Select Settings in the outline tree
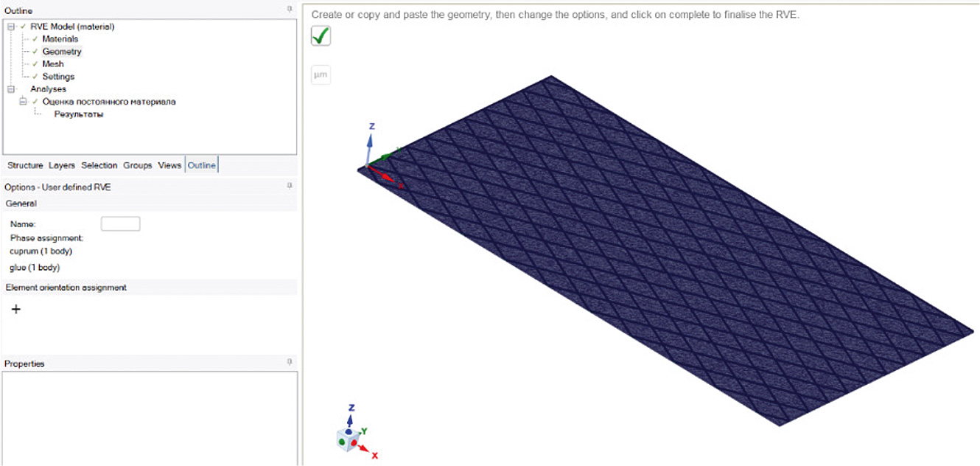 [x=58, y=77]
